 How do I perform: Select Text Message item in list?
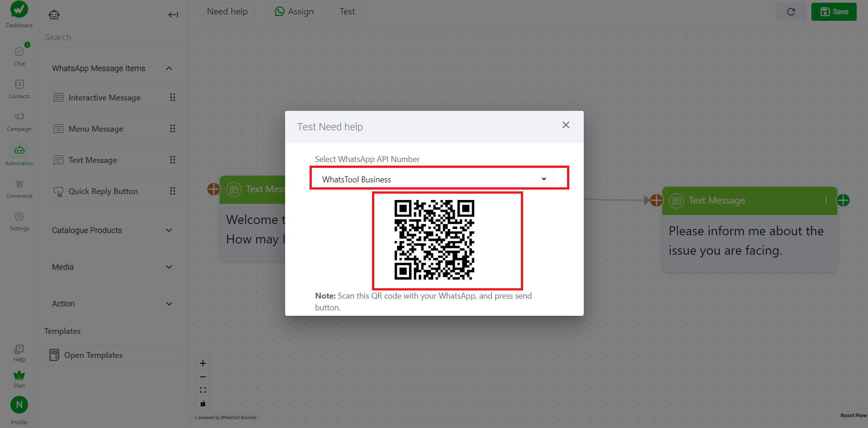[113, 160]
